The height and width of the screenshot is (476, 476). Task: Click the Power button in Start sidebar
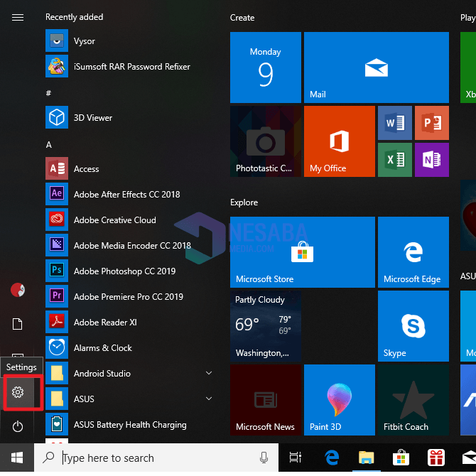click(18, 426)
